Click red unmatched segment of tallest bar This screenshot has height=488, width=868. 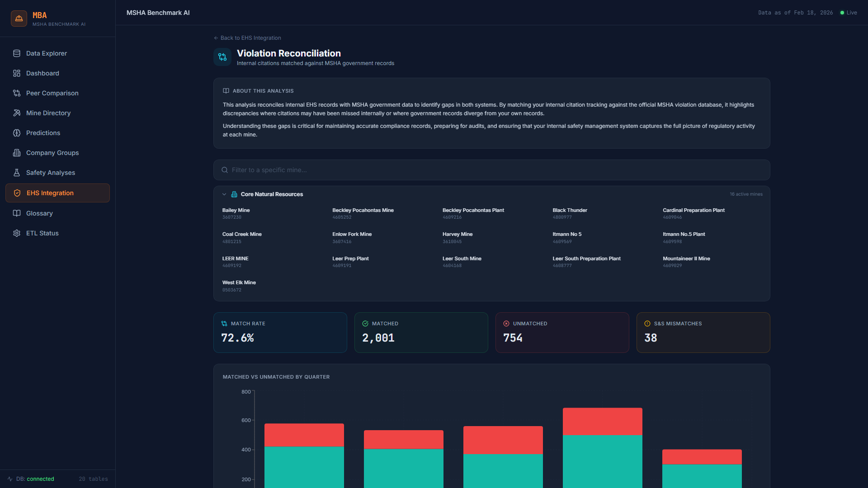602,421
